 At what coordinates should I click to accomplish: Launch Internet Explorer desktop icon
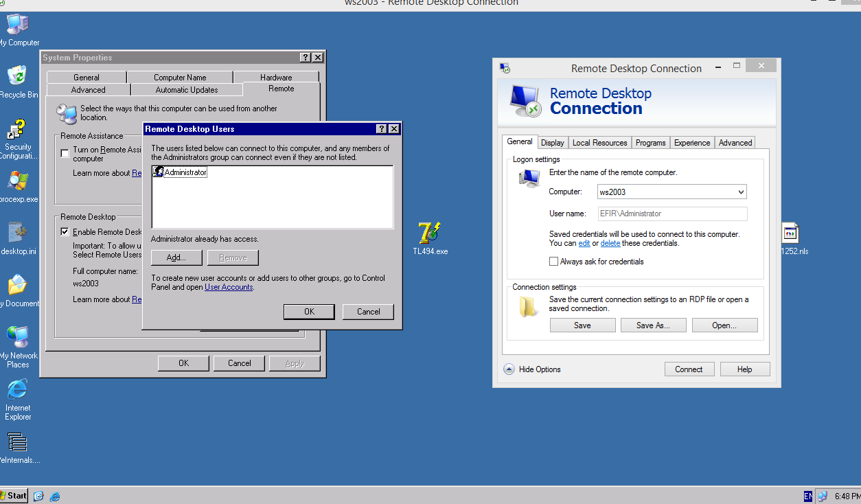tap(17, 390)
